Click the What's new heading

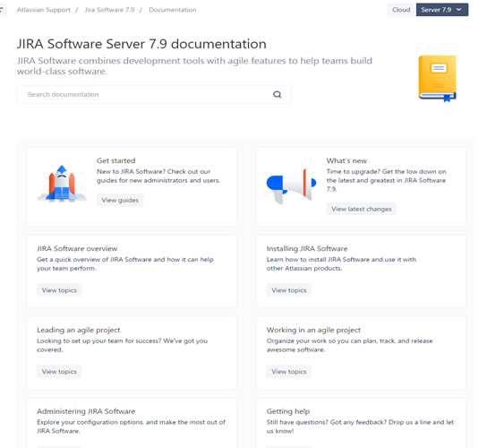tap(346, 161)
